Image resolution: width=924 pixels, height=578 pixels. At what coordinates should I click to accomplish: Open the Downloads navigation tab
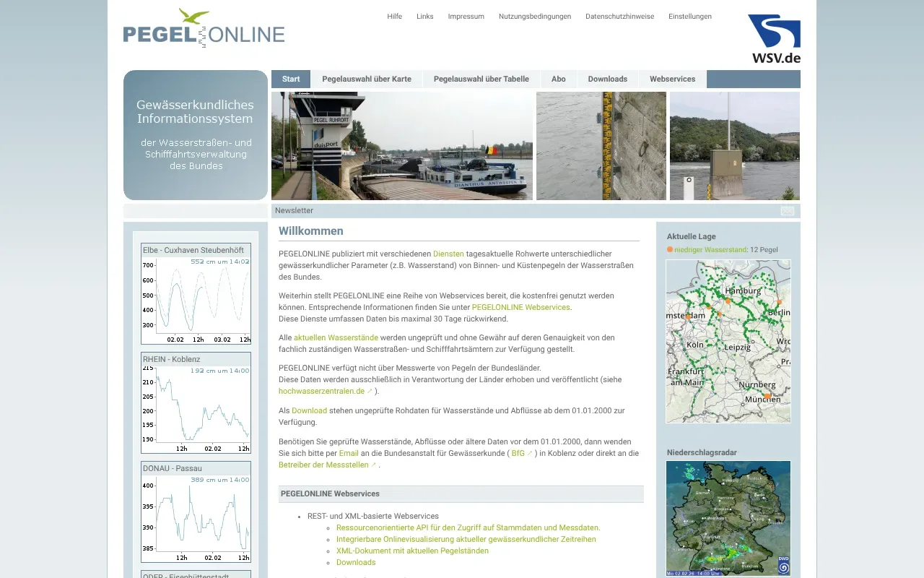[x=607, y=79]
